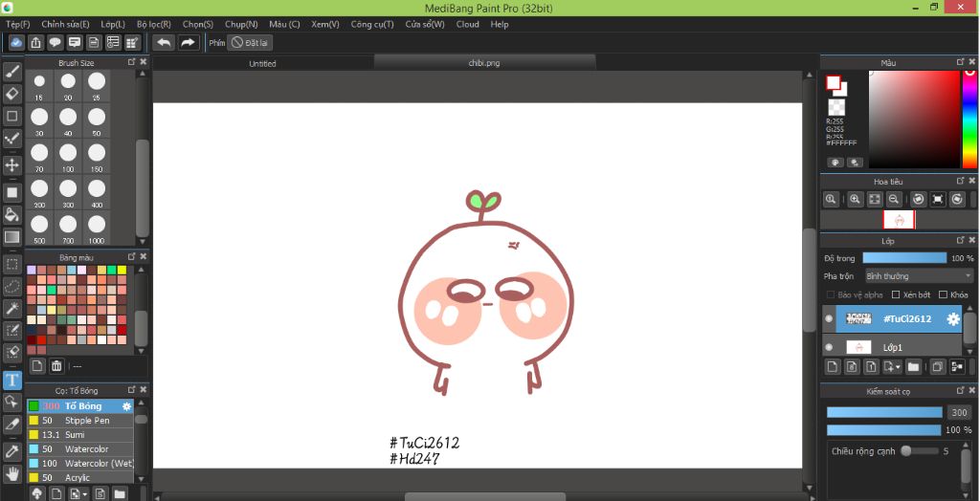Select the Hand tool
The image size is (980, 501).
[11, 473]
